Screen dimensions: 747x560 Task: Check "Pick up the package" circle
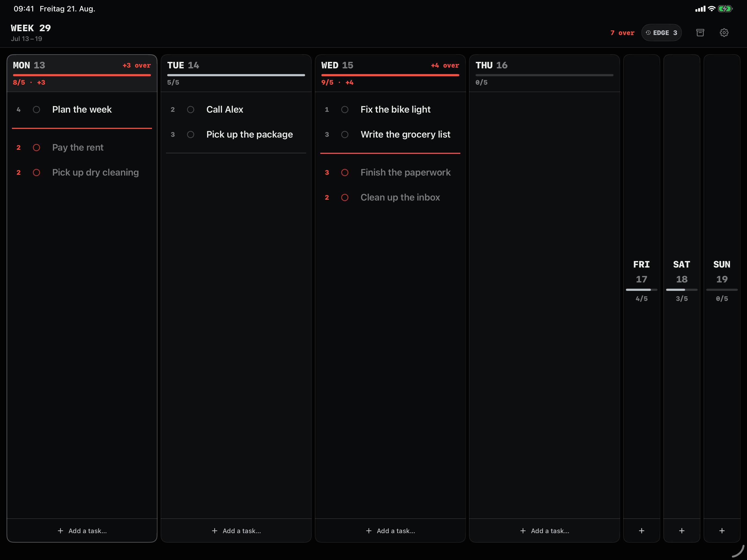click(x=191, y=135)
